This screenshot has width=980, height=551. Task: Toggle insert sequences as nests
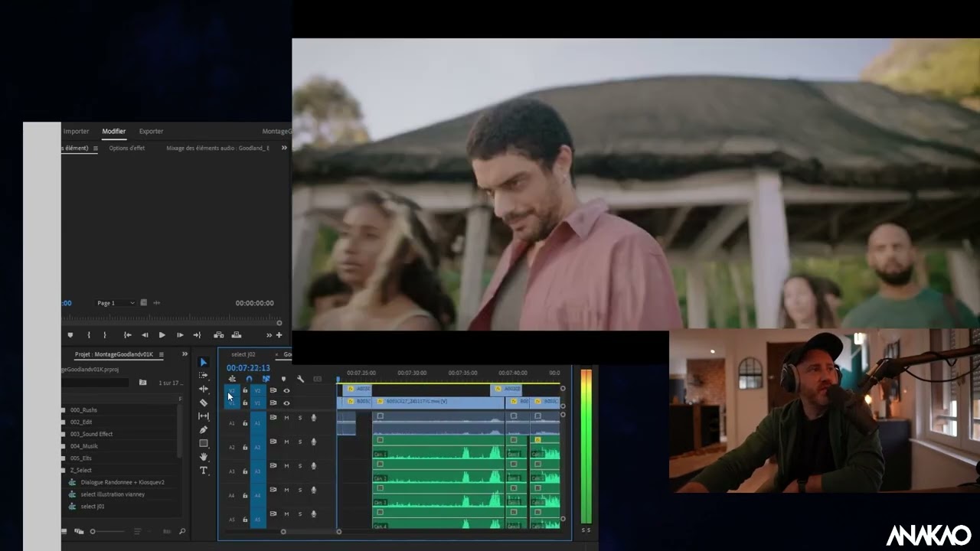tap(232, 379)
